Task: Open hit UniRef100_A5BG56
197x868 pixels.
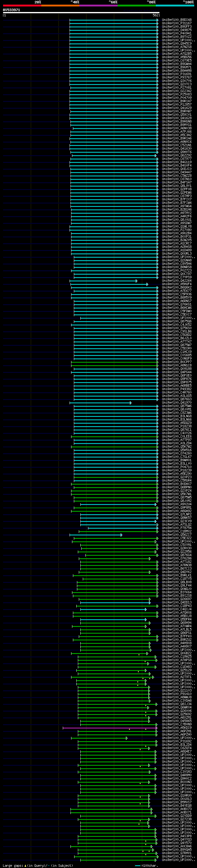Action: [x=177, y=57]
